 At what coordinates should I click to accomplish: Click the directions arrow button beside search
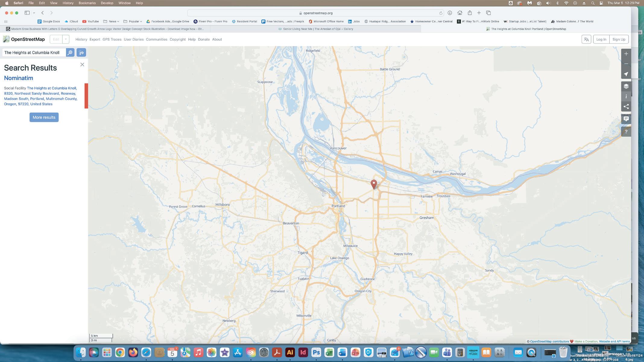click(81, 52)
